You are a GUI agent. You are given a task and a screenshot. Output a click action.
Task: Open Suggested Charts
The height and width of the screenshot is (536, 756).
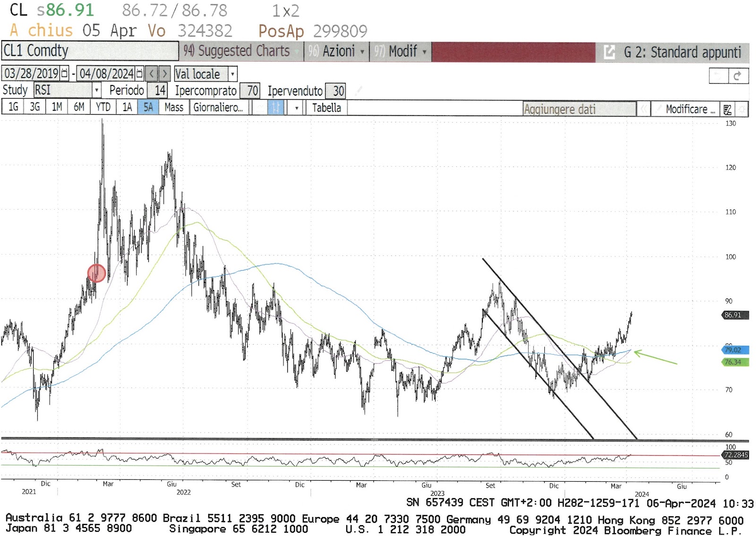241,51
